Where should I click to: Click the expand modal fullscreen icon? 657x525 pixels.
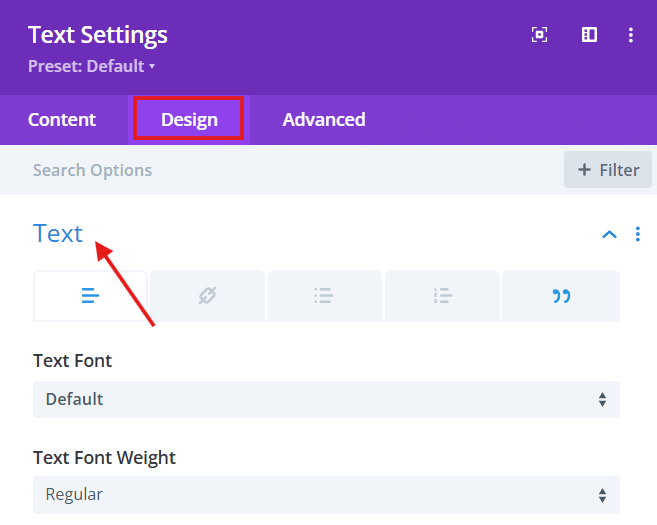[539, 35]
